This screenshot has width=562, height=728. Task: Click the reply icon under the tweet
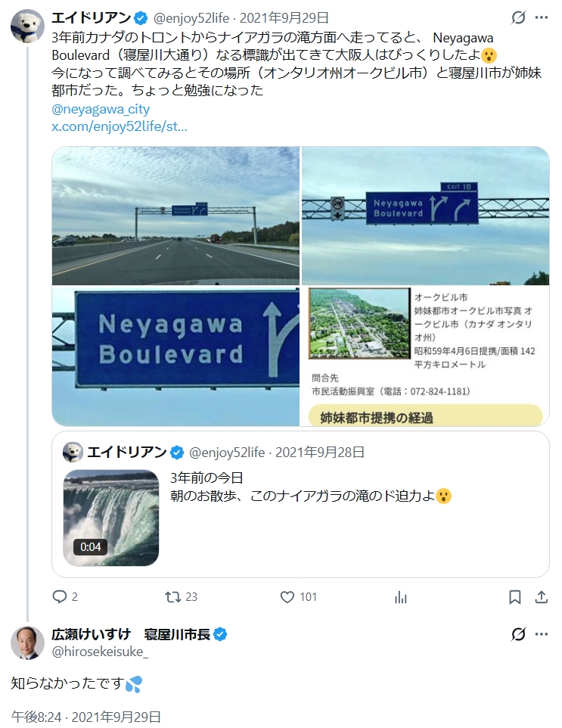click(61, 597)
